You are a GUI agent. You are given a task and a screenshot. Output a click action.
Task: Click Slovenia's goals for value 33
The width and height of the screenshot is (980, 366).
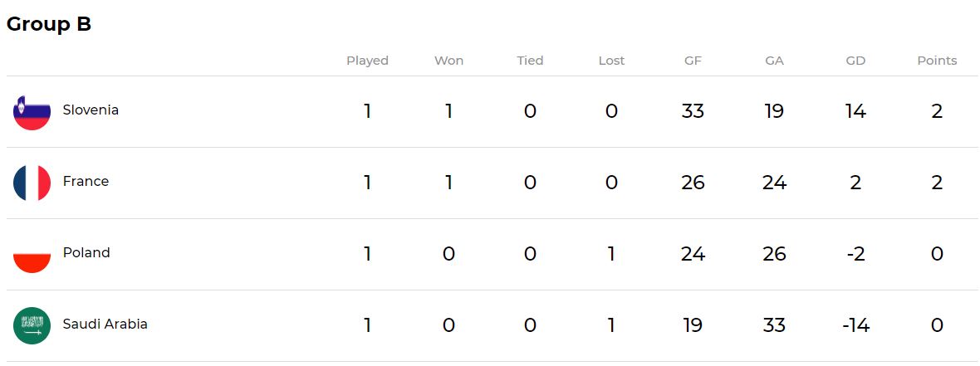pos(693,111)
